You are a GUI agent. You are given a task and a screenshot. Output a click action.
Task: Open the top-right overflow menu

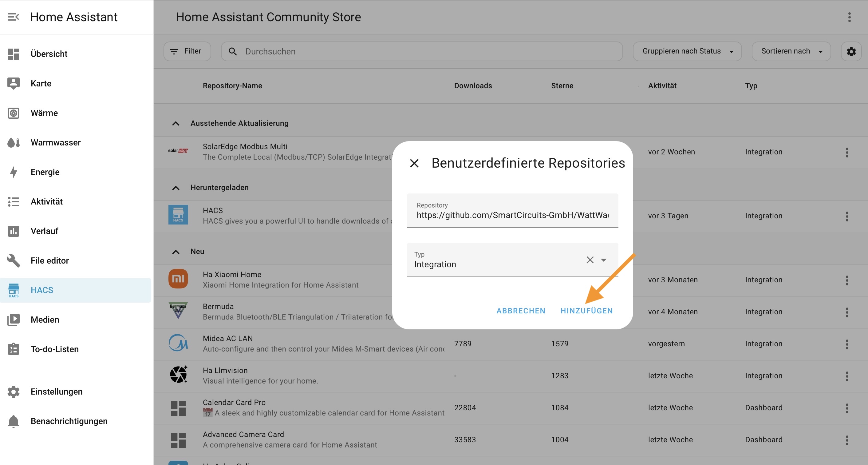click(849, 17)
